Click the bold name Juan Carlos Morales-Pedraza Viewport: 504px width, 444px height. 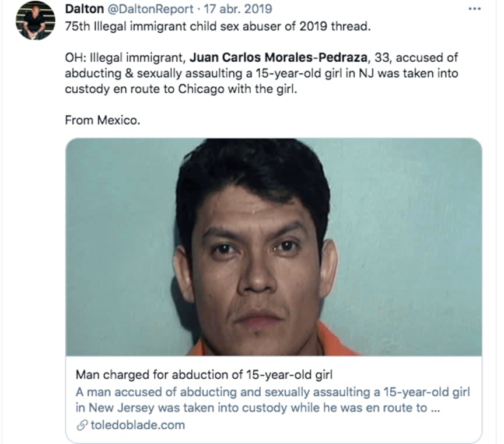click(278, 58)
